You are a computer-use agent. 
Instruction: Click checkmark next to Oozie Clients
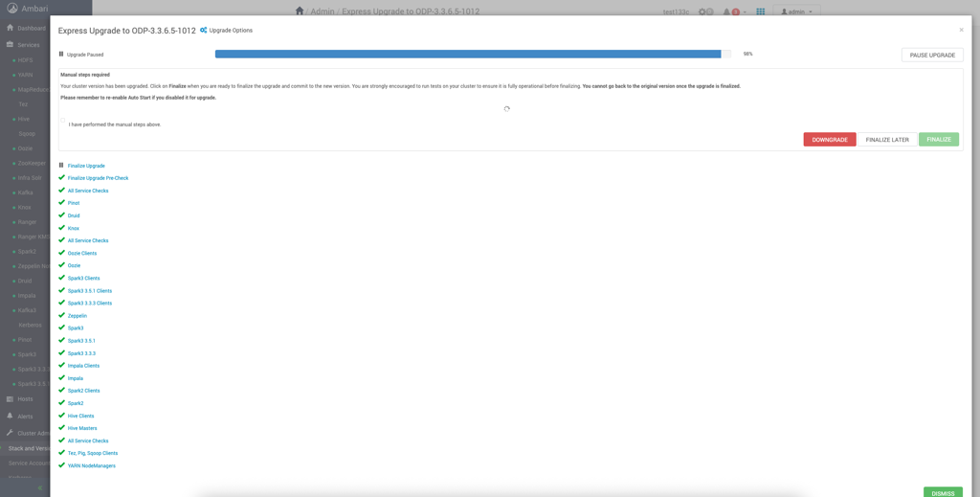click(61, 253)
